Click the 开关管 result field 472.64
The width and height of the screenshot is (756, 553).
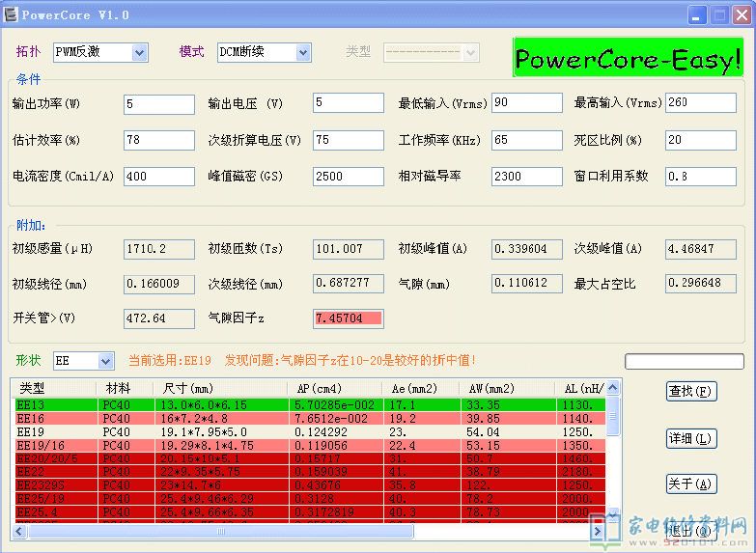click(159, 318)
